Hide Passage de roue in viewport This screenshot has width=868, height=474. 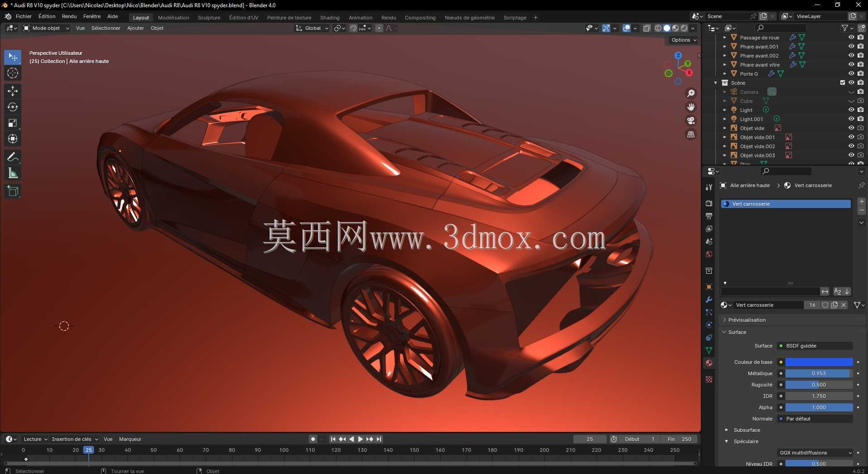(x=851, y=37)
